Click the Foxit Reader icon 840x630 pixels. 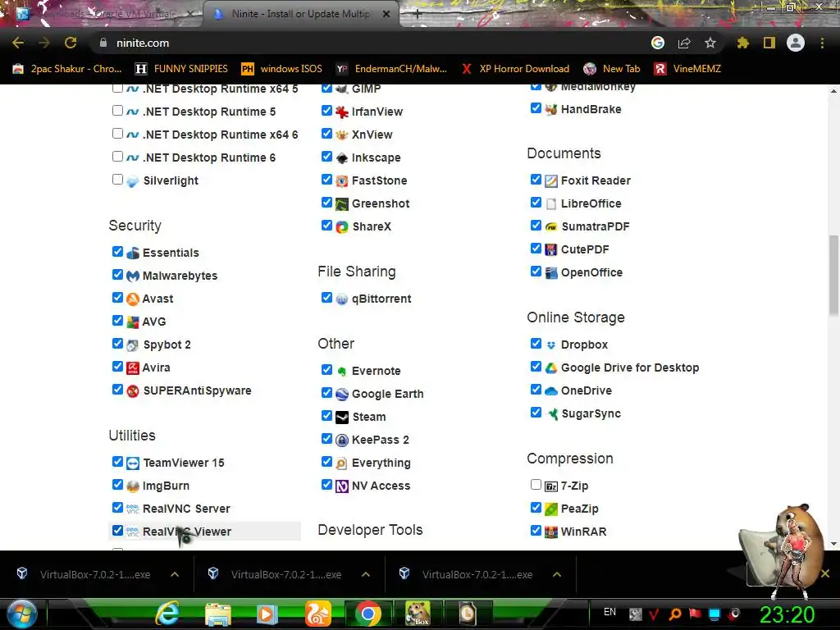(551, 181)
